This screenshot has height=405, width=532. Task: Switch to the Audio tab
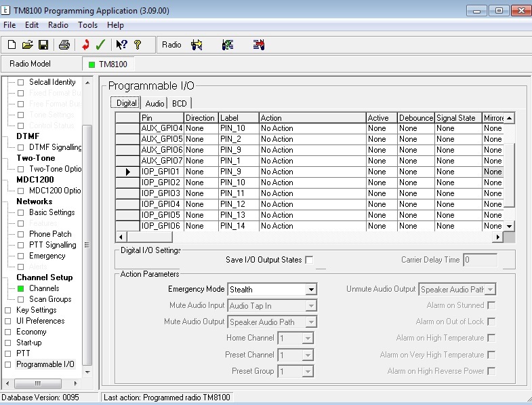click(155, 103)
